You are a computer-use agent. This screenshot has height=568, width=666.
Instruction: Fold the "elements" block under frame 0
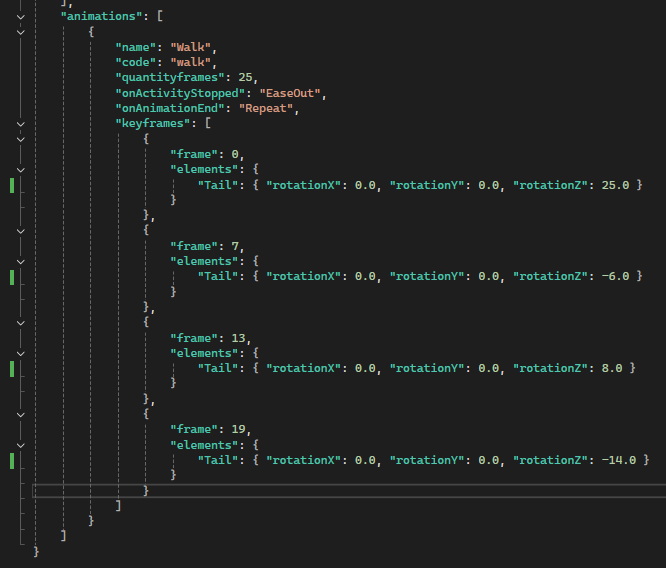coord(19,170)
